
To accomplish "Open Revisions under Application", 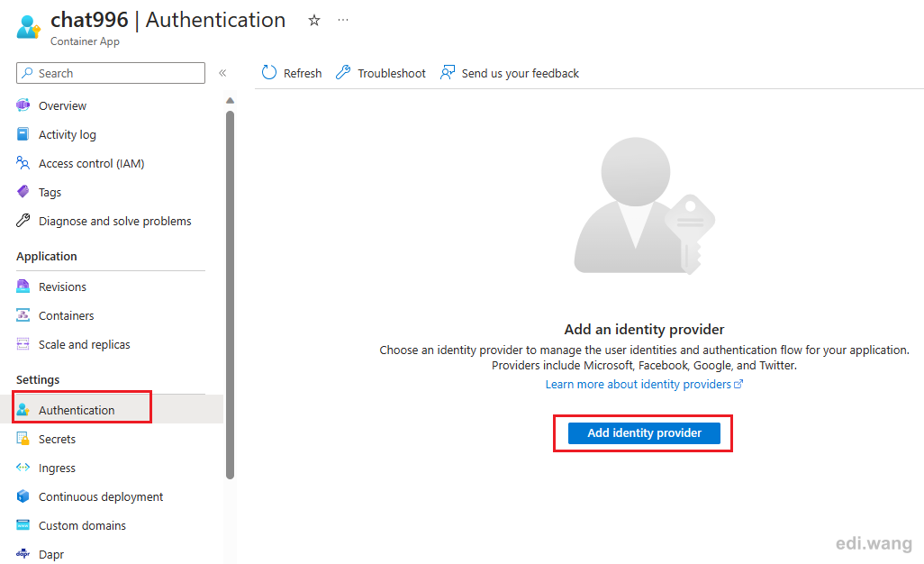I will pos(62,287).
